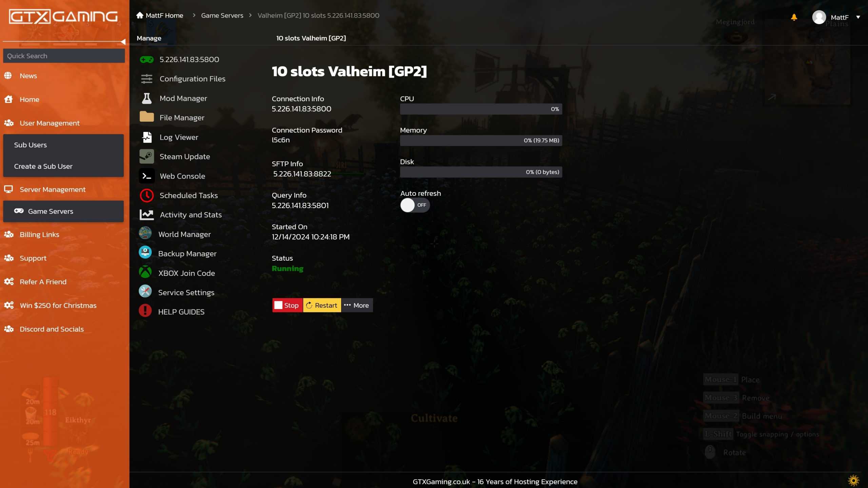
Task: Toggle the sun theme icon at bottom right
Action: pyautogui.click(x=853, y=480)
